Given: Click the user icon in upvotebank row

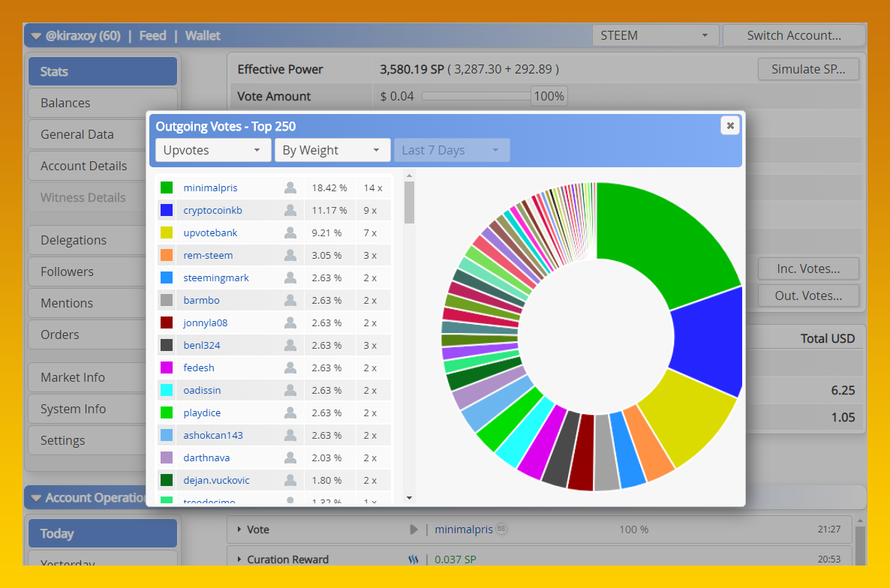Looking at the screenshot, I should (290, 233).
